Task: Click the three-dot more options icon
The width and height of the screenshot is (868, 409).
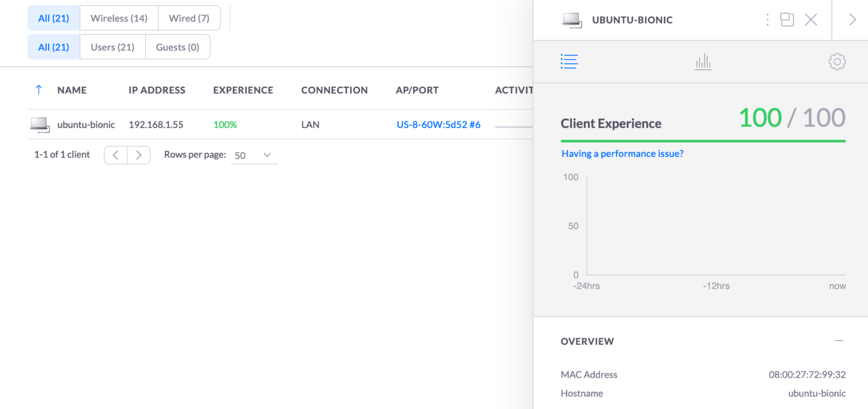Action: click(767, 20)
